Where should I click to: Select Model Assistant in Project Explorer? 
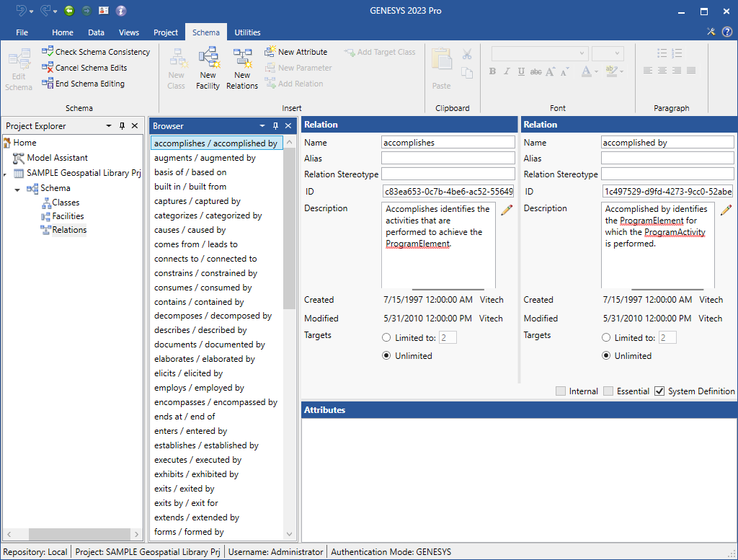pos(57,158)
